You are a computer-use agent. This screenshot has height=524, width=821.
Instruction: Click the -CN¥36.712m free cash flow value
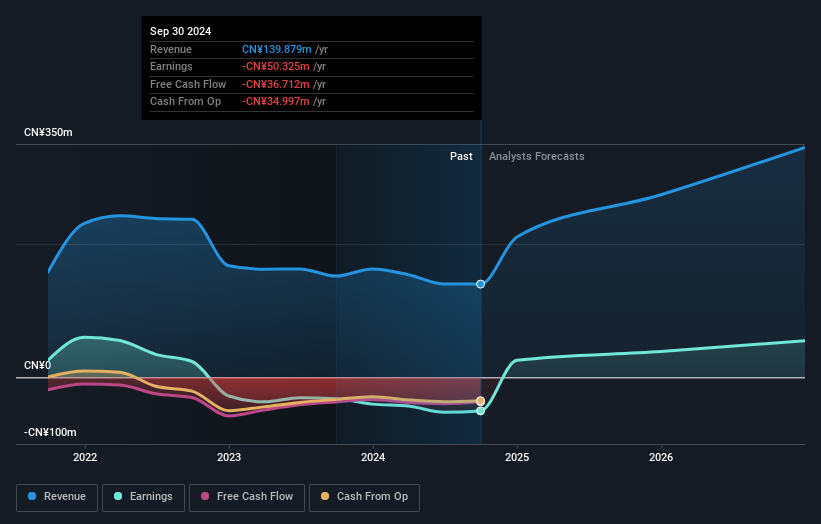click(275, 84)
